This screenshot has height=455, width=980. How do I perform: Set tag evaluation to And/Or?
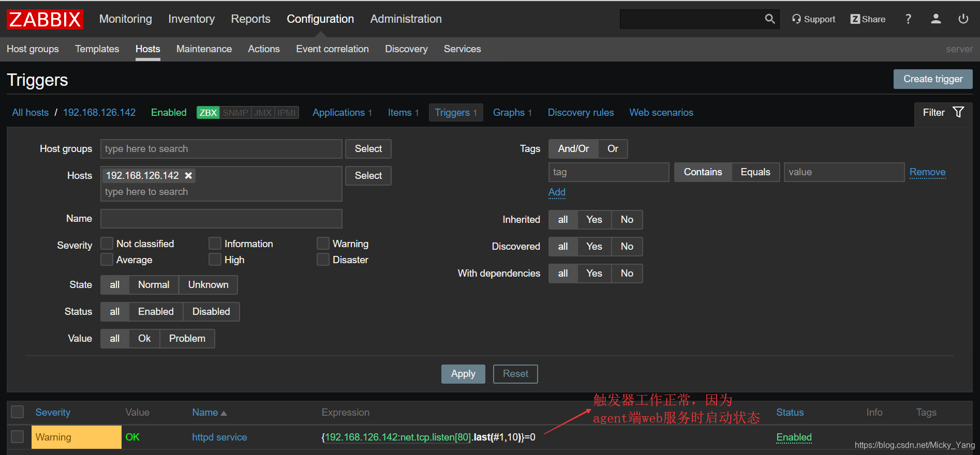573,149
